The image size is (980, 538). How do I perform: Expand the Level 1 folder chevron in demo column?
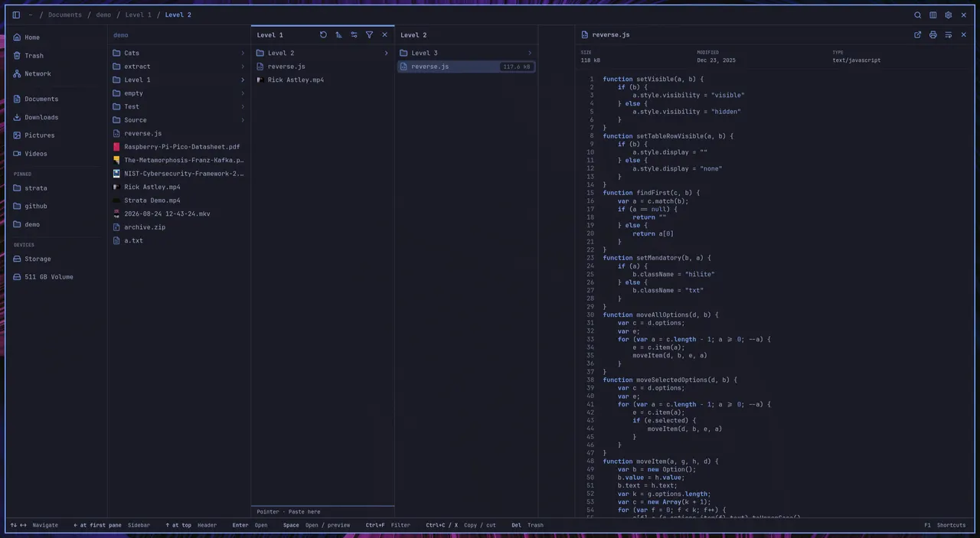pos(243,80)
